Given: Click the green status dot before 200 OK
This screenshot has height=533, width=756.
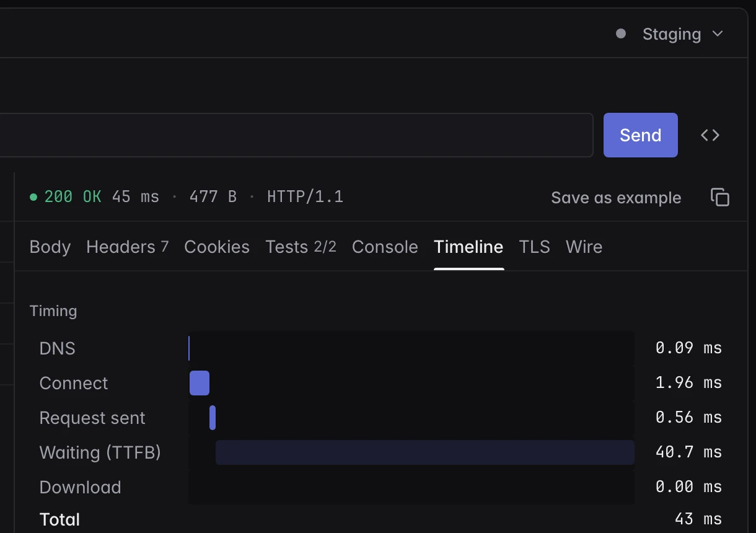Looking at the screenshot, I should [x=33, y=198].
